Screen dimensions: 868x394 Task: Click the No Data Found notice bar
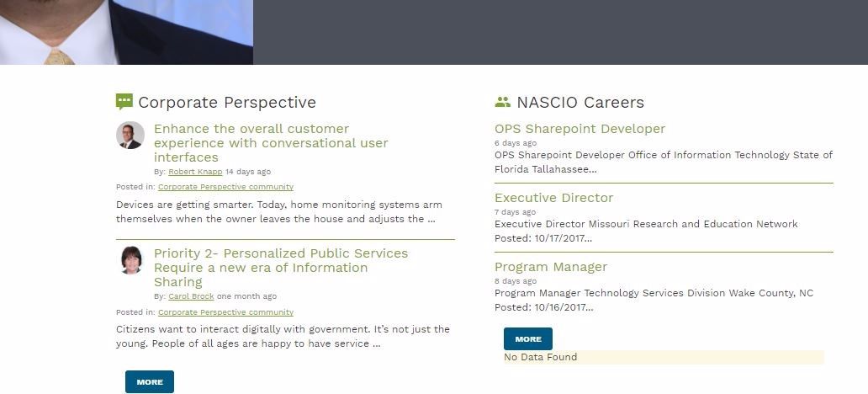[x=664, y=358]
